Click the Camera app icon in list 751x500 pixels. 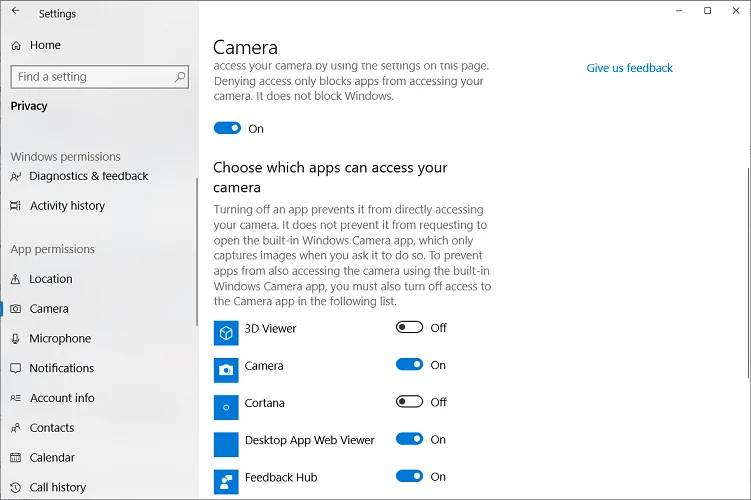coord(226,370)
